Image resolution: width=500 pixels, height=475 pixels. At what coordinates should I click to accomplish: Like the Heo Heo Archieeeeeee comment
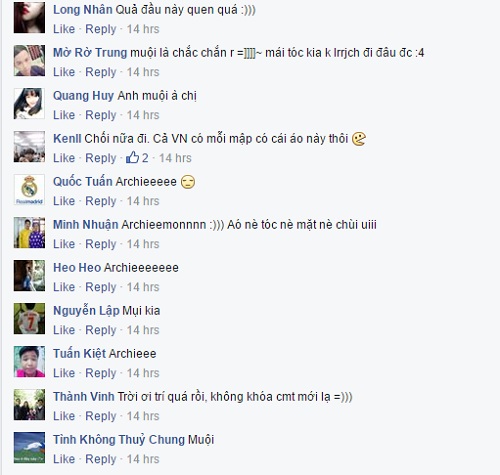point(64,287)
